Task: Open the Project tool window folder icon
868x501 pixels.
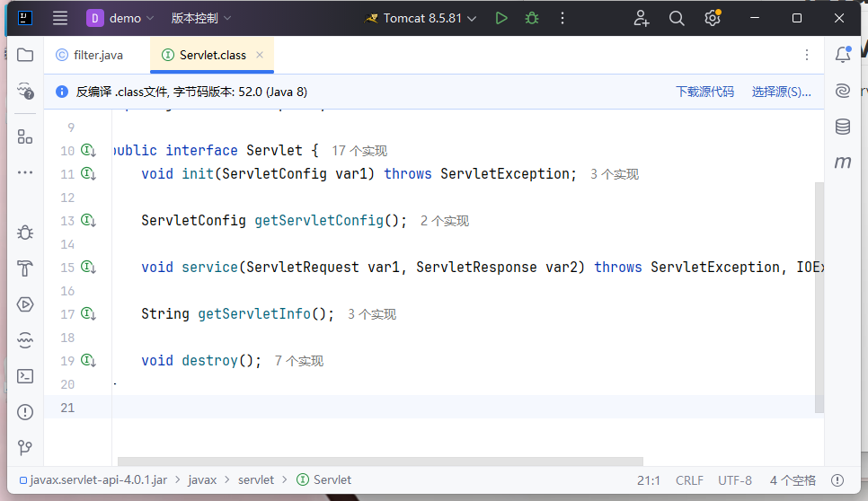Action: pyautogui.click(x=25, y=55)
